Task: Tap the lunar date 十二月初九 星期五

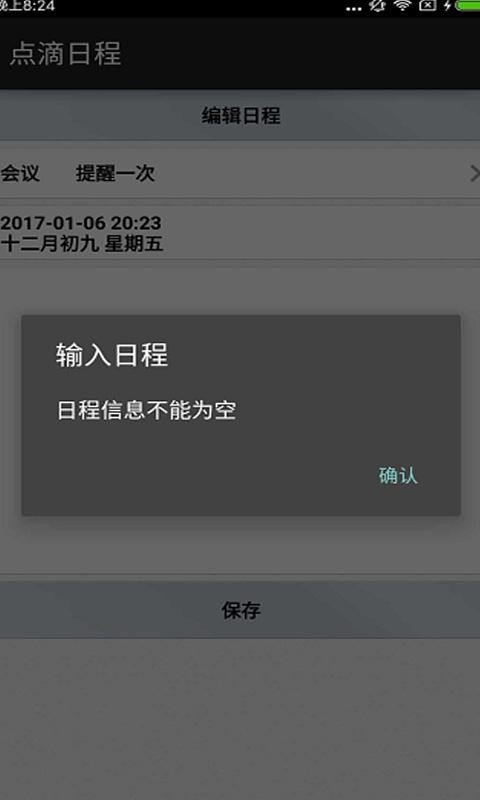Action: (x=82, y=243)
